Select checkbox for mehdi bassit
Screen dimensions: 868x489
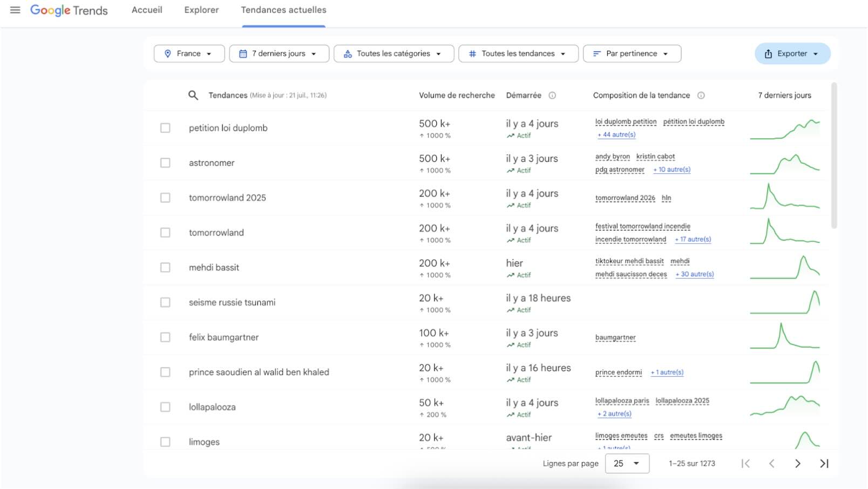click(165, 267)
